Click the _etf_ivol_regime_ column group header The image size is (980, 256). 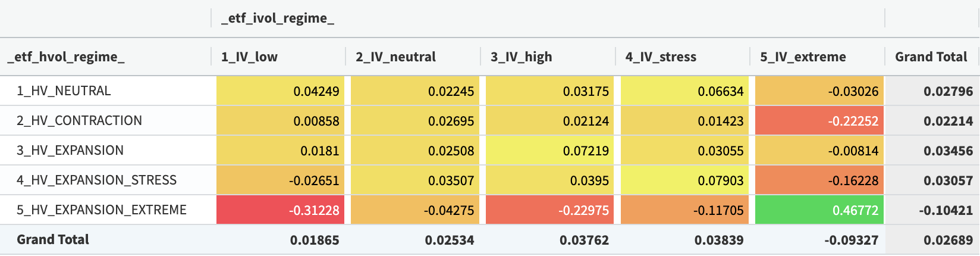click(277, 18)
